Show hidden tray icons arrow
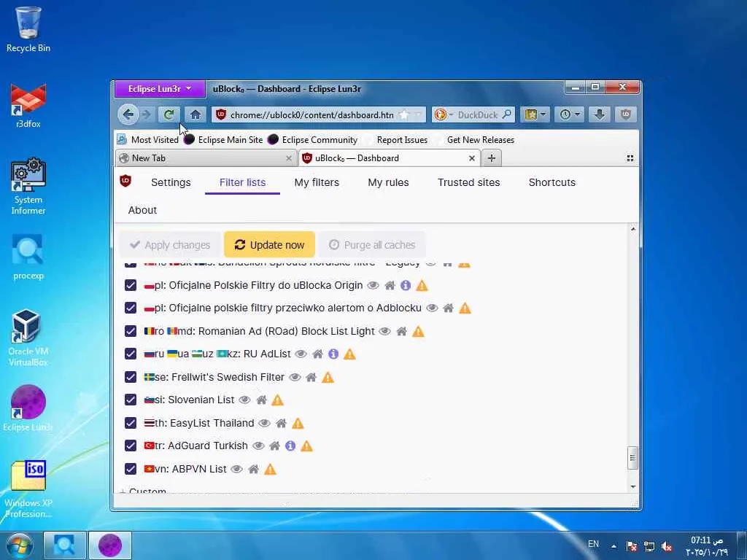 click(614, 546)
